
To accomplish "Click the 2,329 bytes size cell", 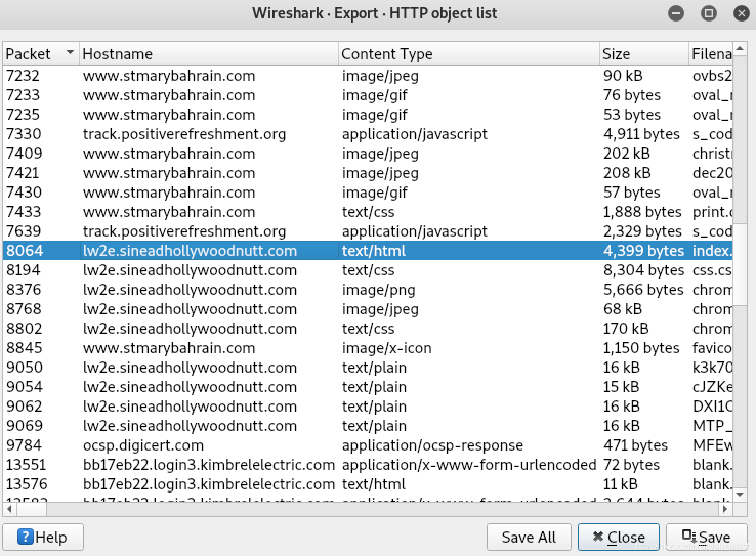I will tap(642, 231).
